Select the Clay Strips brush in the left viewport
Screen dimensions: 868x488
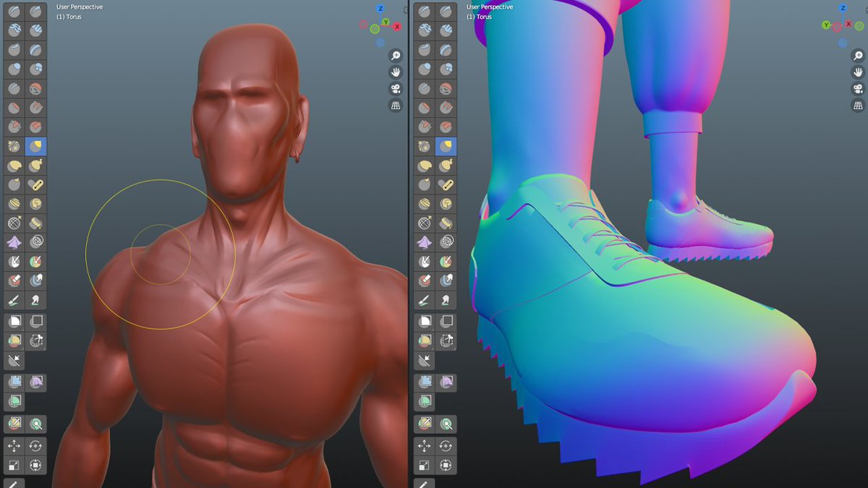point(35,30)
